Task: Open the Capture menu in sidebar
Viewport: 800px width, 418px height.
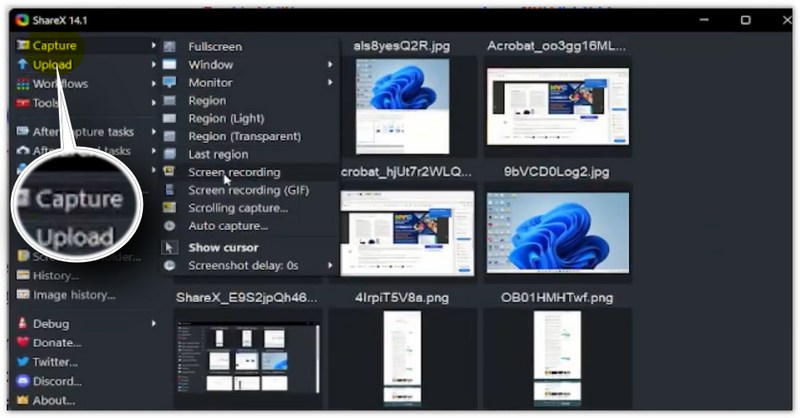Action: click(x=55, y=45)
